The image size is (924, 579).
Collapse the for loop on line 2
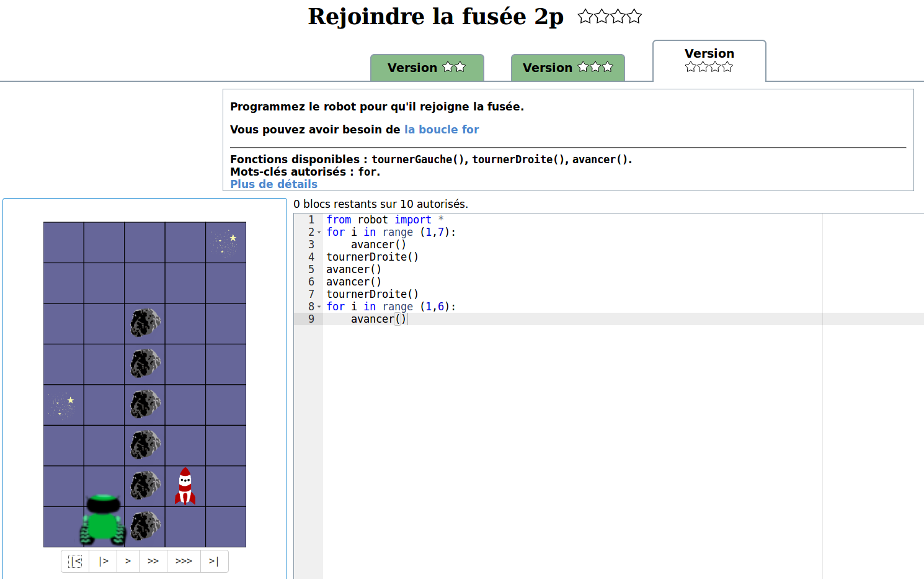click(x=319, y=233)
